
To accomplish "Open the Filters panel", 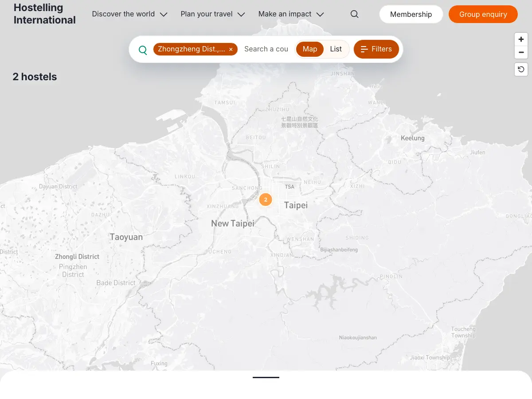I will pos(376,49).
